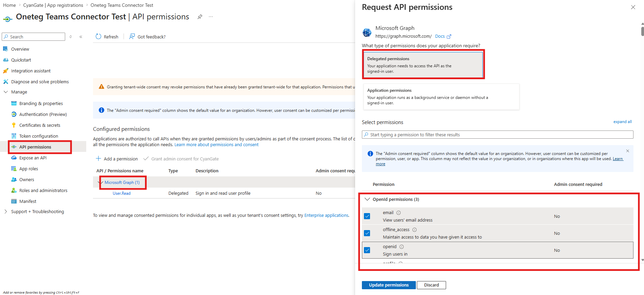Click the Token configuration bars icon
644x295 pixels.
coord(14,136)
